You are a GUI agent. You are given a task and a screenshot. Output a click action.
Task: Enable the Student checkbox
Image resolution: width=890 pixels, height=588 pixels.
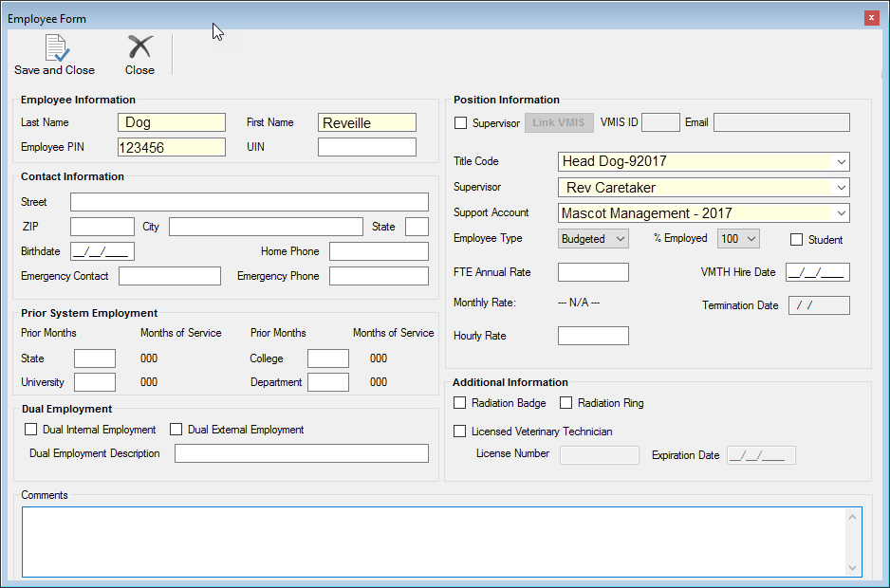point(796,240)
